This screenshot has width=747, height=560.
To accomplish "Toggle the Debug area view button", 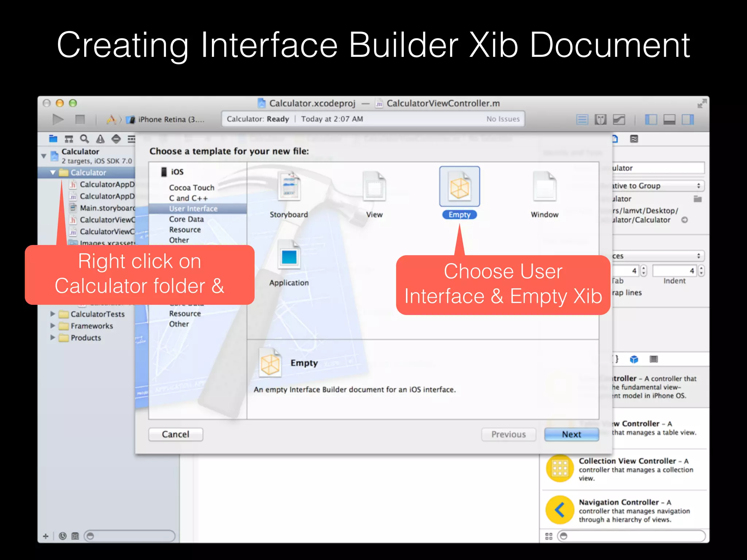I will [669, 120].
